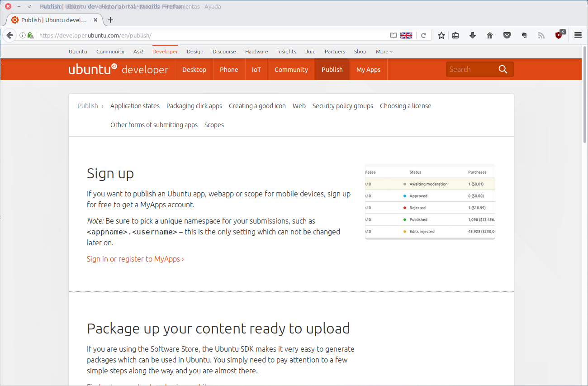The image size is (588, 386).
Task: Open Shop in top navigation
Action: (x=360, y=52)
